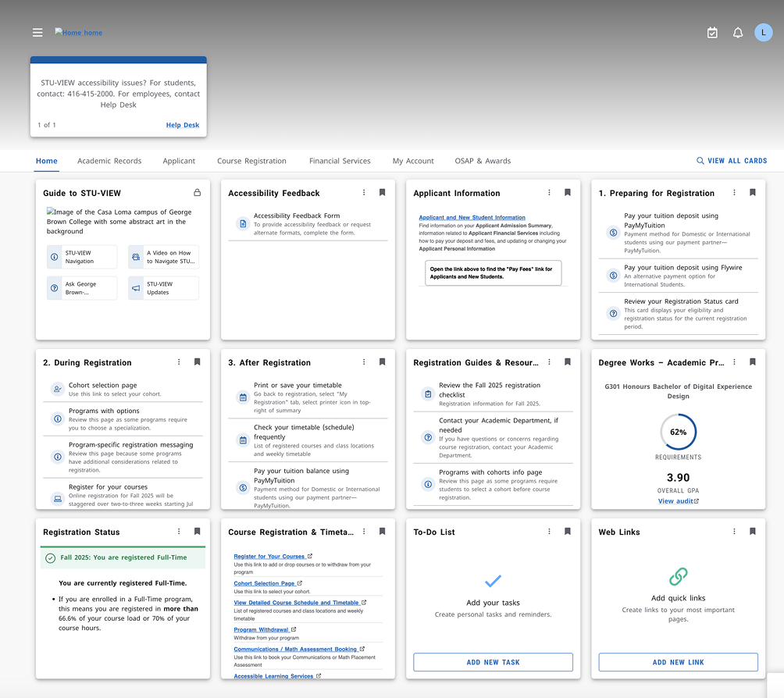Toggle bookmark on During Registration card
784x698 pixels.
click(198, 362)
